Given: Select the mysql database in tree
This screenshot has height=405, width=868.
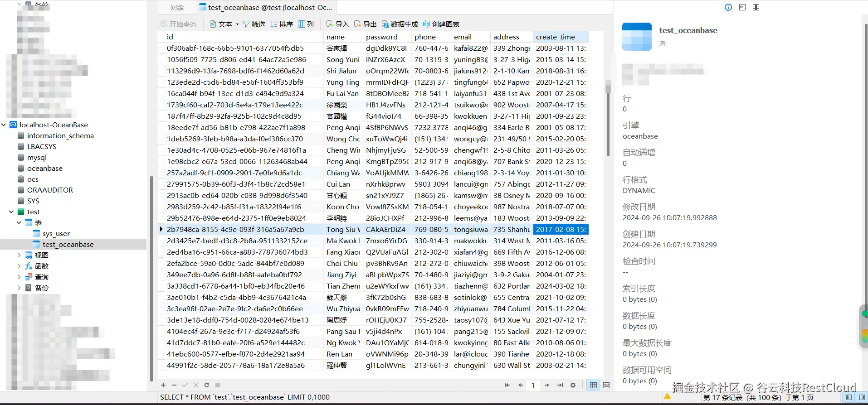Looking at the screenshot, I should tap(37, 157).
